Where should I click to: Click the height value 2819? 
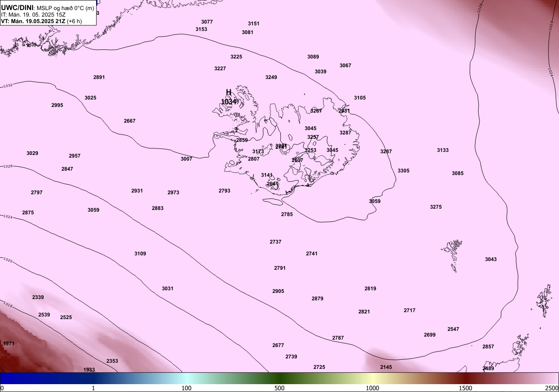click(370, 289)
